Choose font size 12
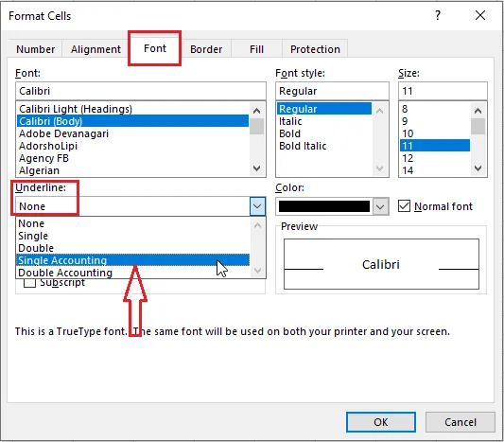The width and height of the screenshot is (504, 442). [435, 158]
